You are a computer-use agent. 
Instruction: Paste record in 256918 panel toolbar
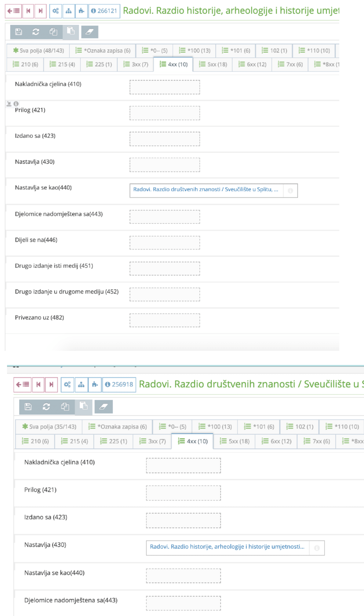pyautogui.click(x=83, y=406)
